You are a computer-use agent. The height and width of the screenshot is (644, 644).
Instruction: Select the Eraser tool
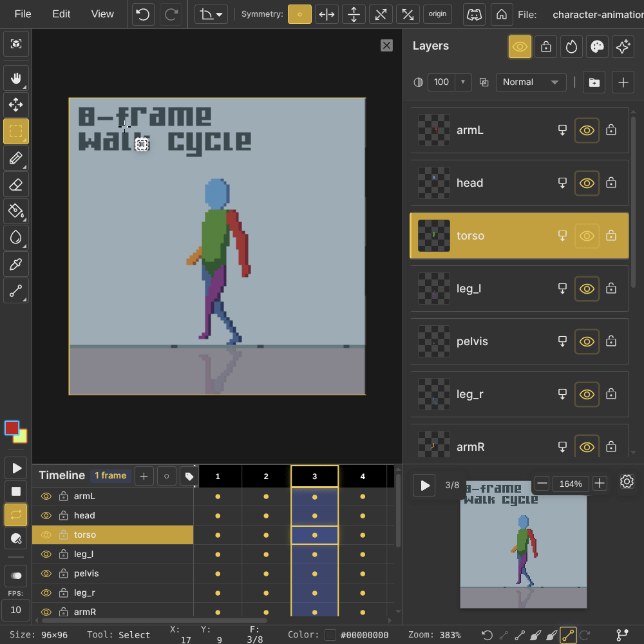point(16,185)
